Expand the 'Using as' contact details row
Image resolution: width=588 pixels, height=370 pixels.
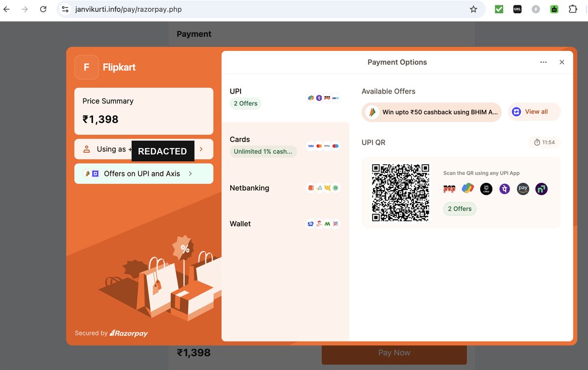point(144,149)
